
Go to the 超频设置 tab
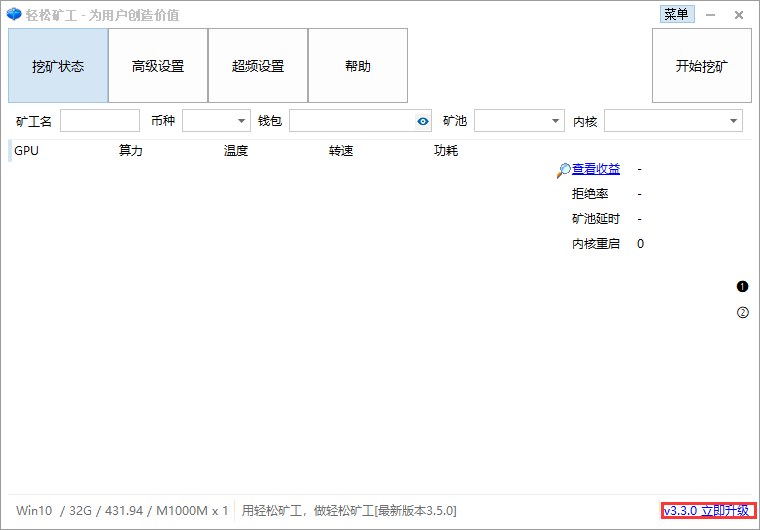[258, 66]
